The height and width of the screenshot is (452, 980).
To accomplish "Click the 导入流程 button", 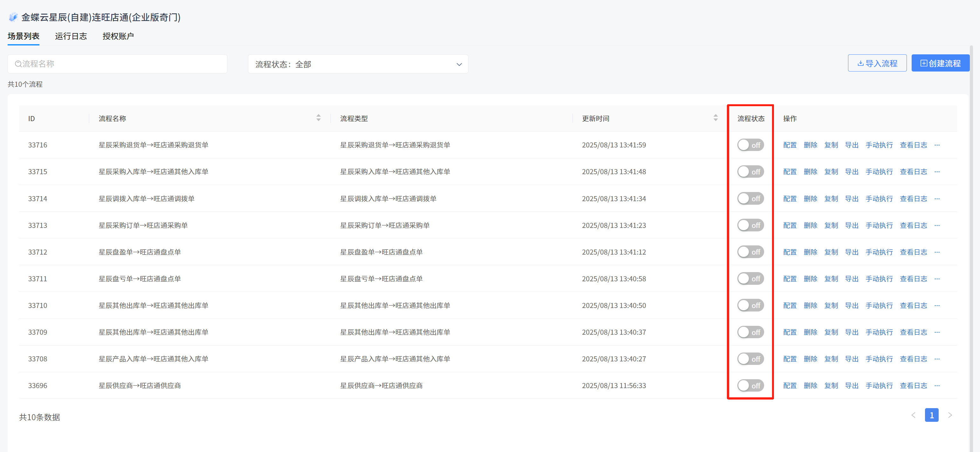I will pos(877,63).
